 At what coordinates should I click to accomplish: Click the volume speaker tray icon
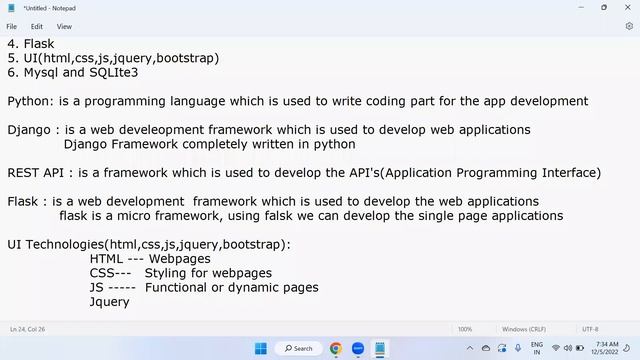click(x=568, y=348)
